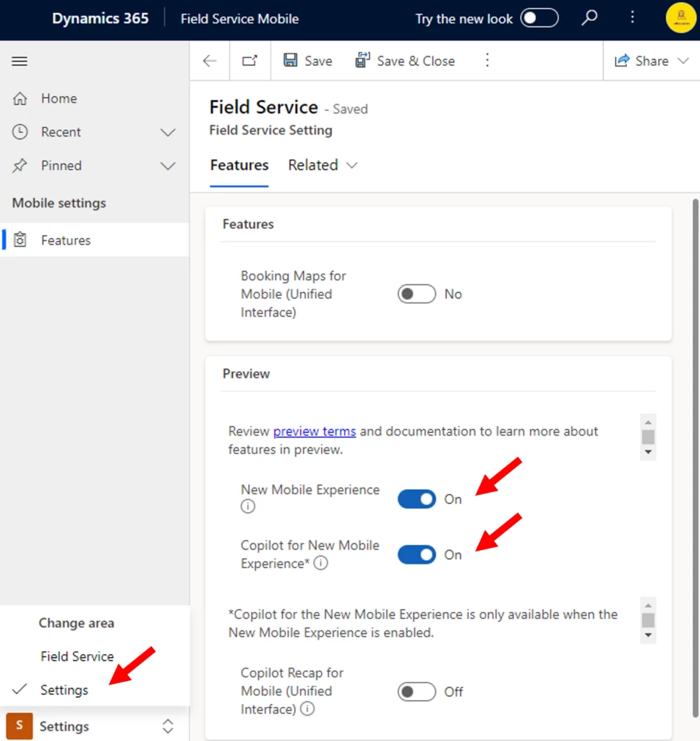The height and width of the screenshot is (741, 700).
Task: Open record in new window icon
Action: pos(249,61)
